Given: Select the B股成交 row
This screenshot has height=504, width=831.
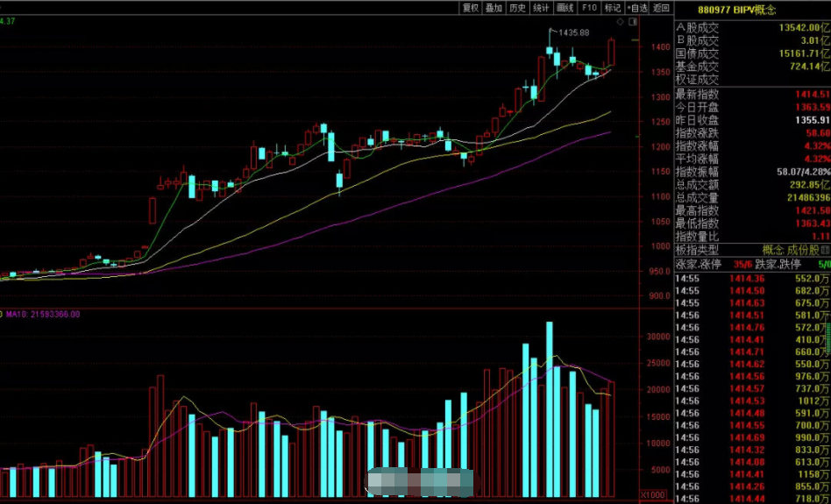Looking at the screenshot, I should pyautogui.click(x=753, y=40).
